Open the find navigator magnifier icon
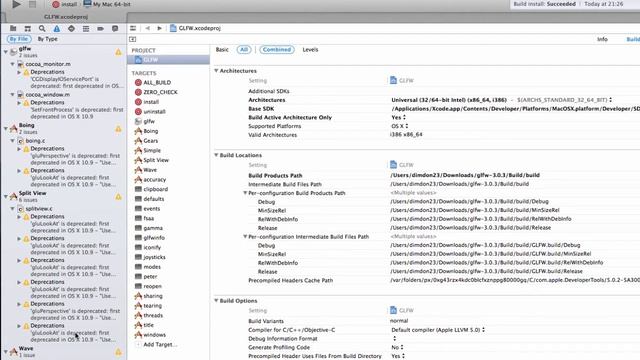The image size is (640, 360). point(42,28)
